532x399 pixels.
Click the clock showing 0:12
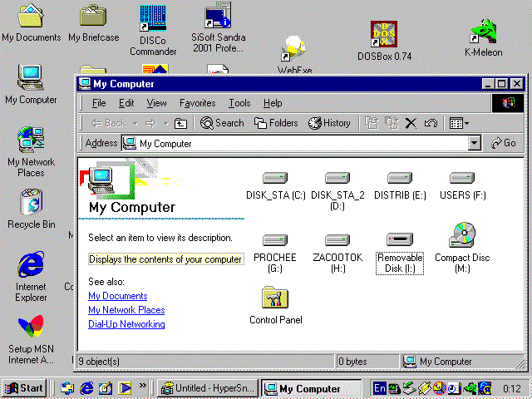tap(512, 388)
